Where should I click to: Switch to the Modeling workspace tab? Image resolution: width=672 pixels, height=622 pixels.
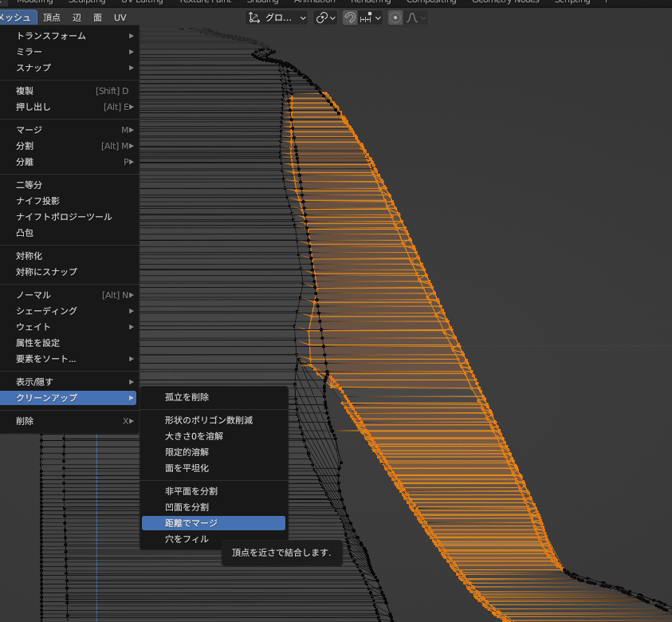click(x=35, y=2)
